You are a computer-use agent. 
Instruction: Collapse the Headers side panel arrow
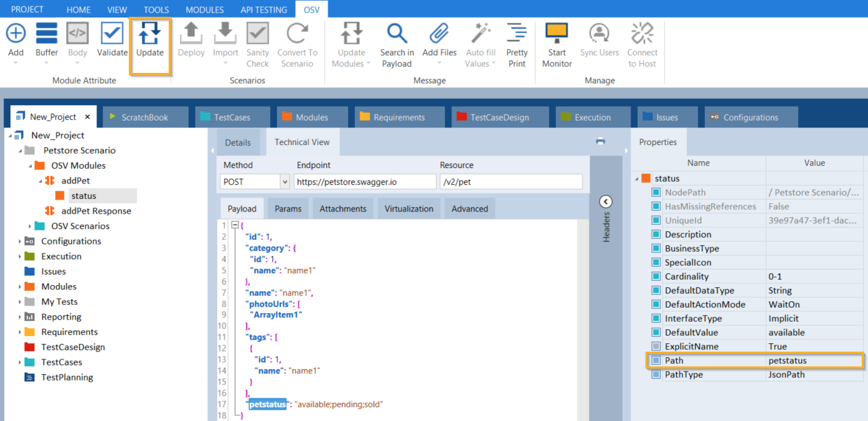point(606,202)
